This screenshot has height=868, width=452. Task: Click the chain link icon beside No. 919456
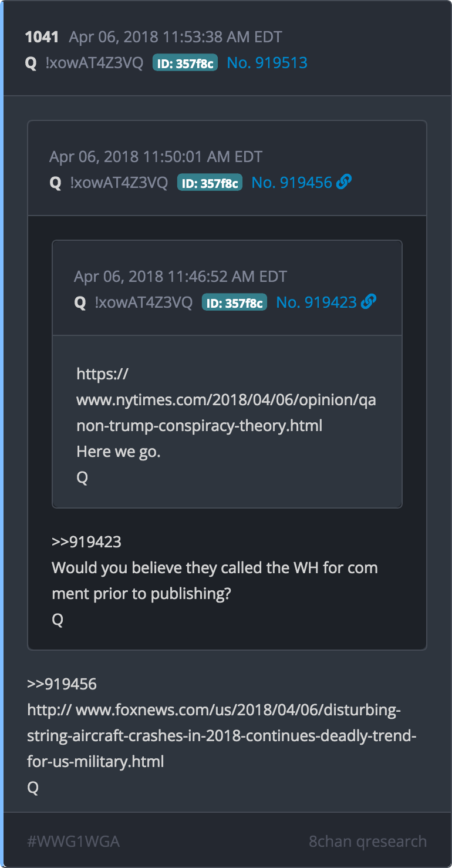(344, 182)
